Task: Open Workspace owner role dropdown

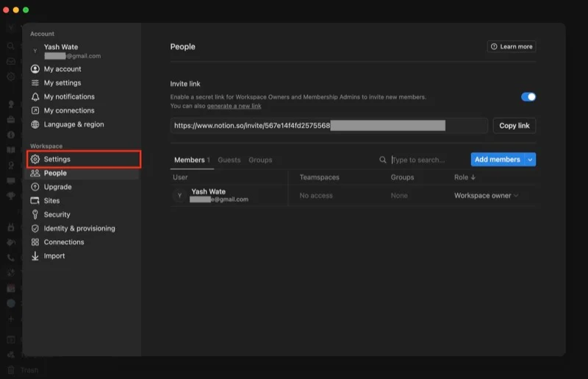Action: 486,196
